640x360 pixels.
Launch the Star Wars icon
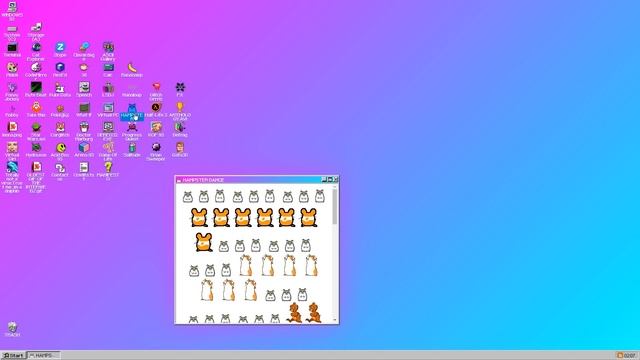click(36, 132)
